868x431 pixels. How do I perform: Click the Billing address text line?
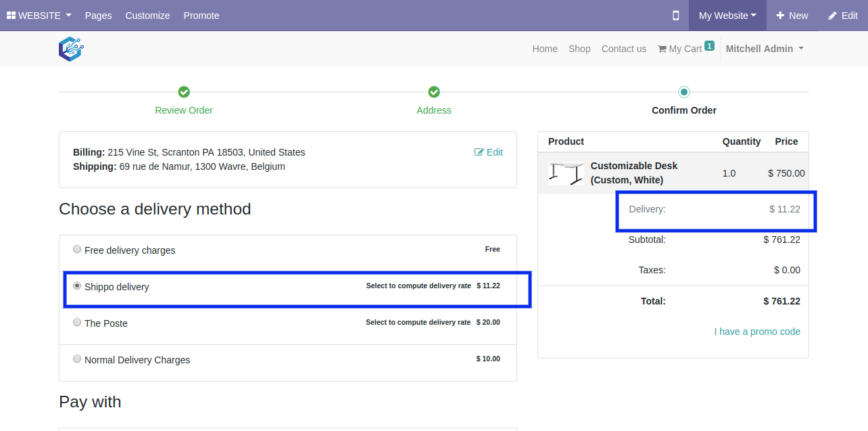(x=189, y=152)
